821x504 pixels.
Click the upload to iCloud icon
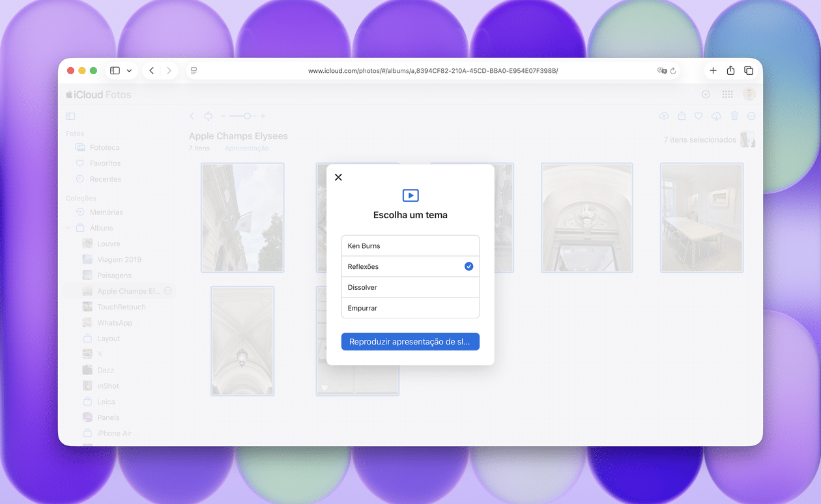point(664,116)
